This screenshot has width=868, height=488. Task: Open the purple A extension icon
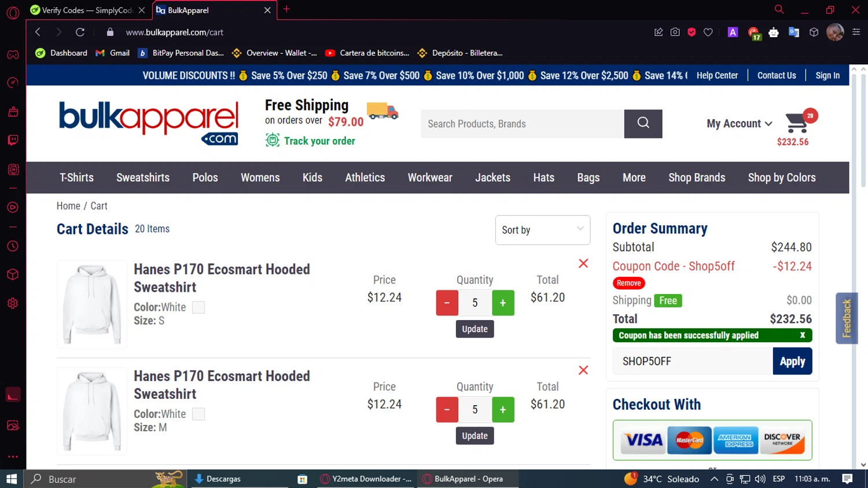coord(733,32)
